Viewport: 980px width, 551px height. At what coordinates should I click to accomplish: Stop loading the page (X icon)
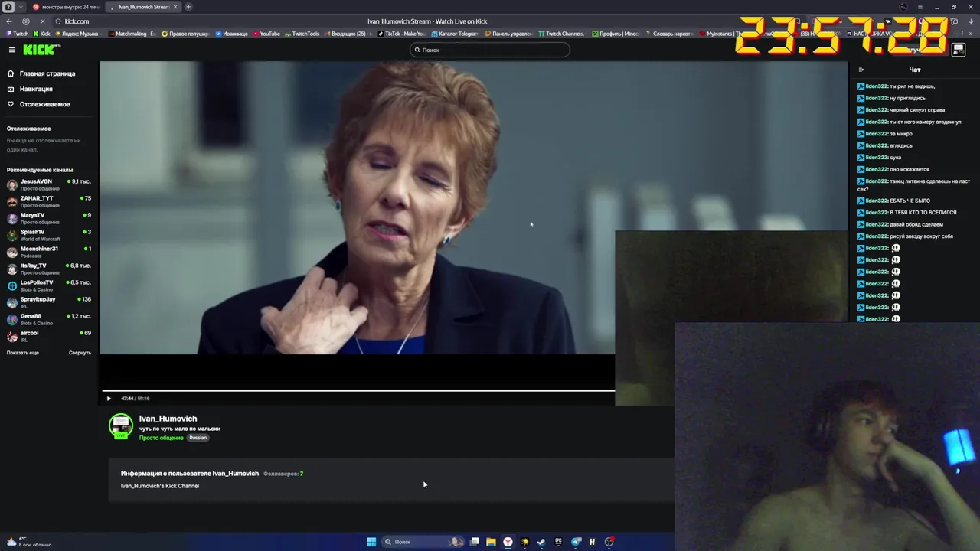[43, 21]
